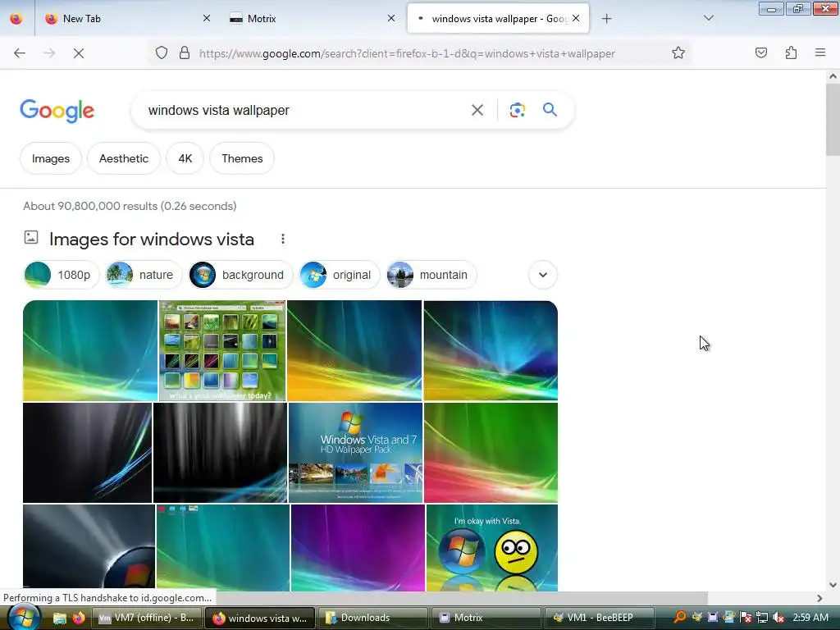This screenshot has width=840, height=630.
Task: Open a new browser tab with plus
Action: 606,19
